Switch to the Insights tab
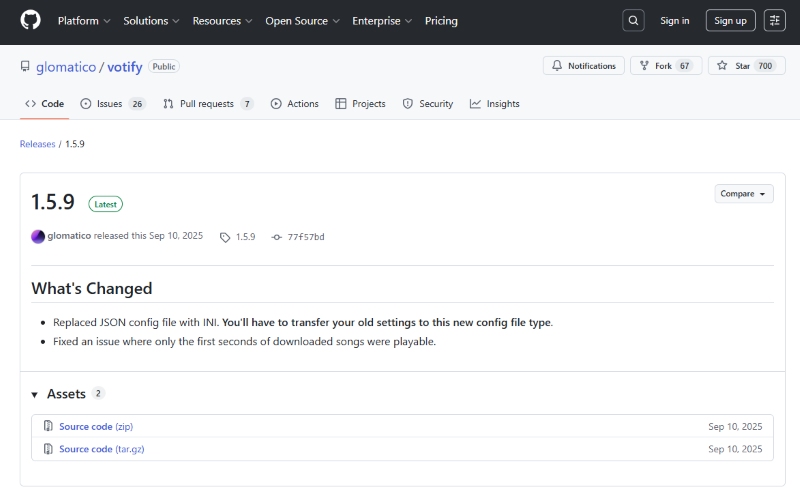This screenshot has height=492, width=800. coord(494,104)
